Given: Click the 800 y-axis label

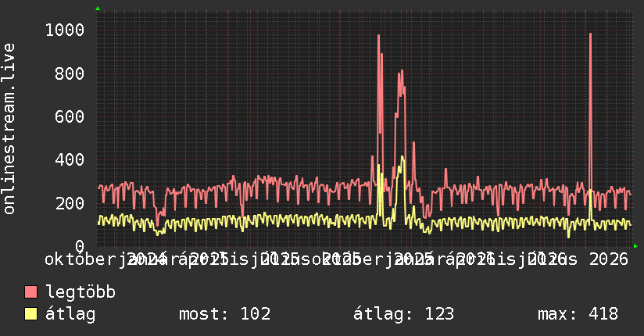Looking at the screenshot, I should pos(70,73).
